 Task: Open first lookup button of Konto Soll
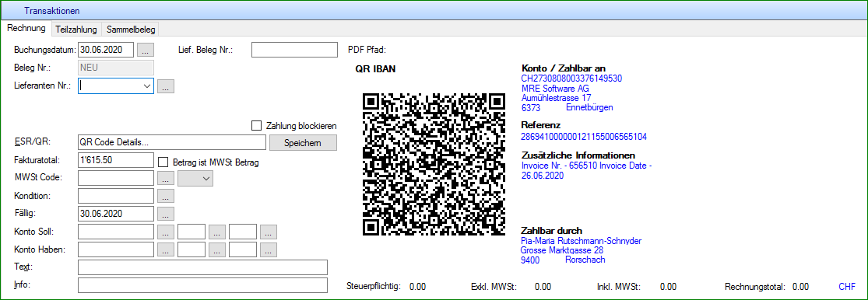coord(166,232)
